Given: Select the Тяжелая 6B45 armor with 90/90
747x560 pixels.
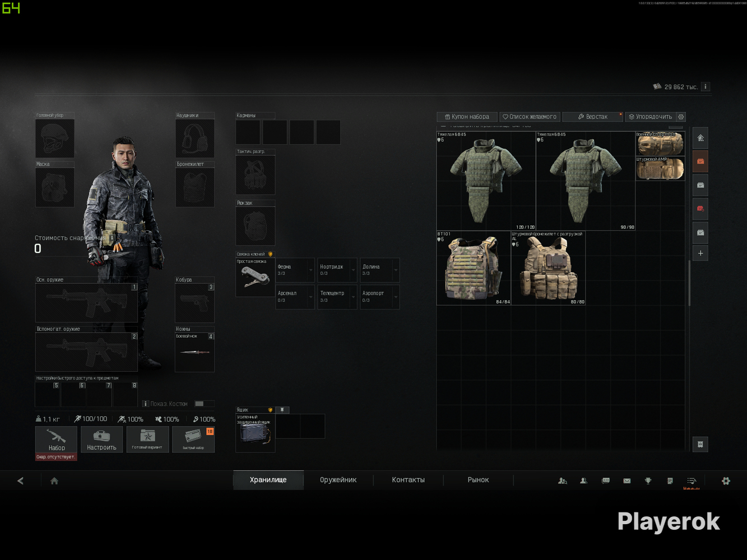Looking at the screenshot, I should point(586,181).
